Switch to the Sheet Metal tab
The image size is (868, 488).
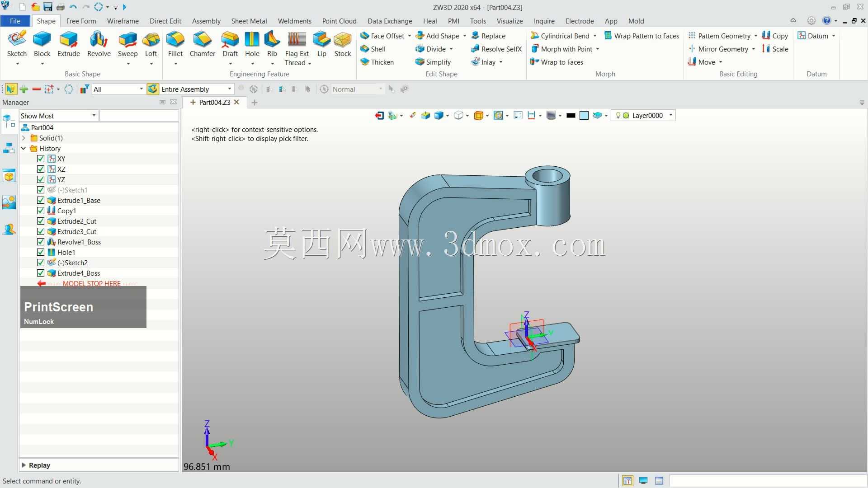pos(249,21)
